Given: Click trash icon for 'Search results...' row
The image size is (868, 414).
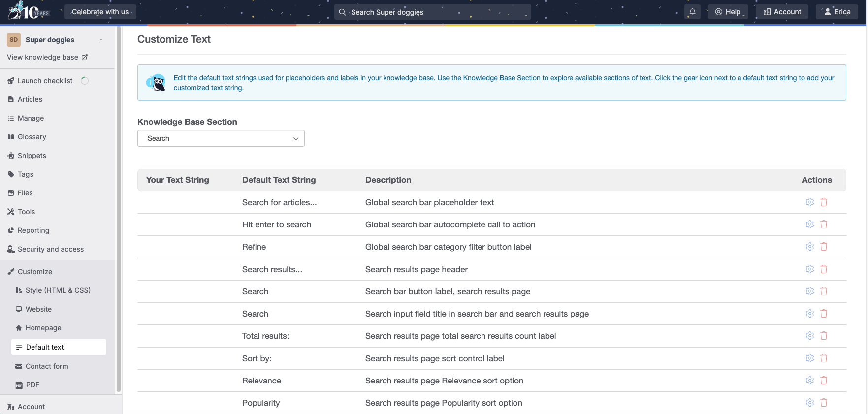Looking at the screenshot, I should coord(824,269).
